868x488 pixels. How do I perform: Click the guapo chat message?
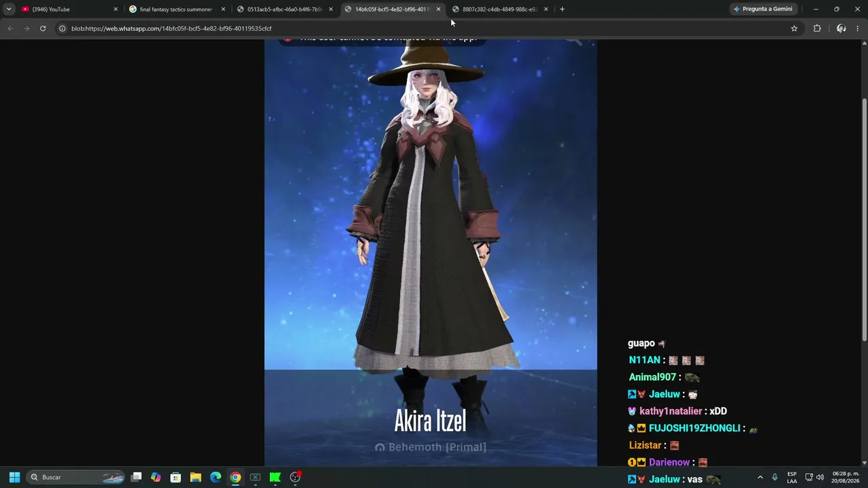[647, 344]
